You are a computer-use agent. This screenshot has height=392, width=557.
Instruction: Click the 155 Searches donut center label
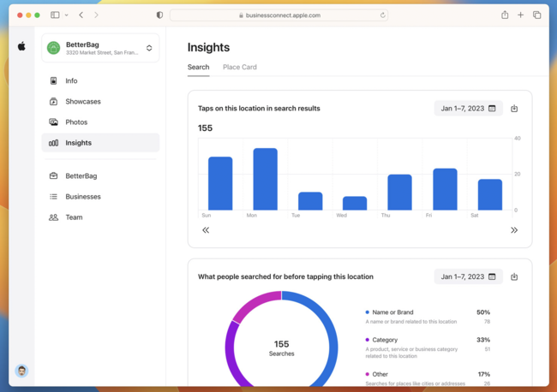281,348
